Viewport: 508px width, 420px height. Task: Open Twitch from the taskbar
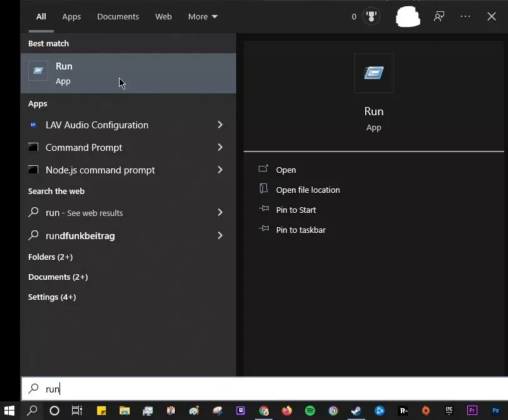click(241, 411)
